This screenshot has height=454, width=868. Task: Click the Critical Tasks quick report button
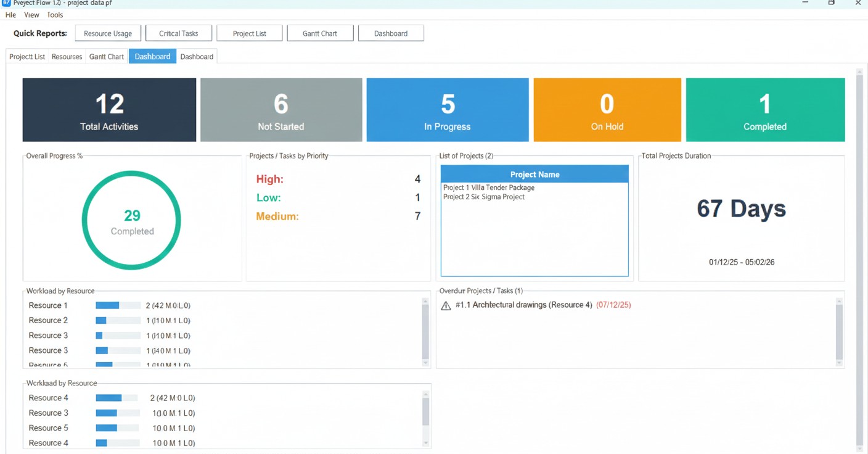[x=178, y=33]
